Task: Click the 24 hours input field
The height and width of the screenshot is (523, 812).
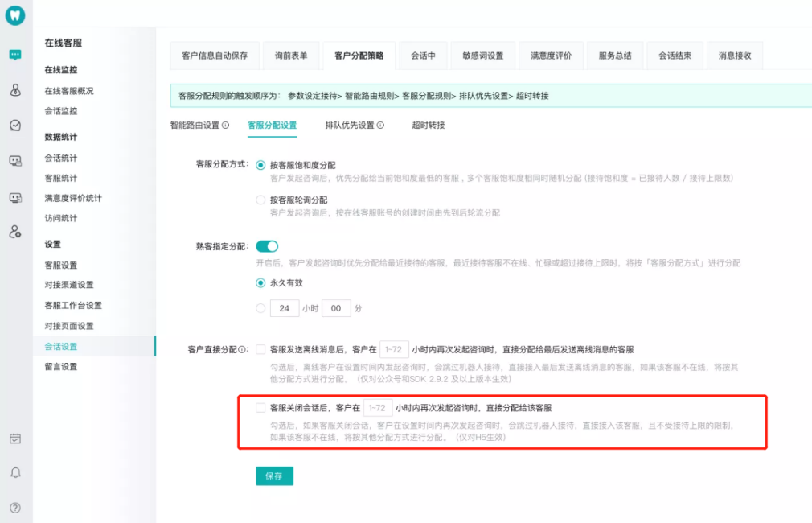Action: coord(285,308)
